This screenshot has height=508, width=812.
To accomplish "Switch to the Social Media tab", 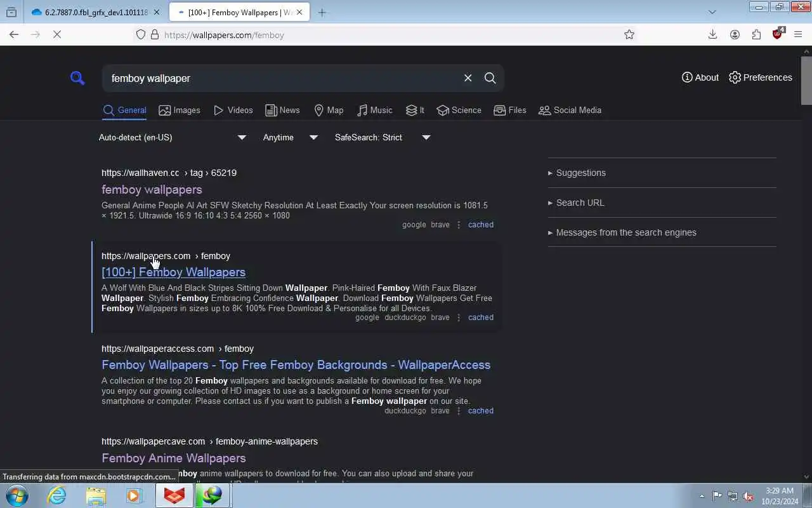I will click(x=570, y=110).
